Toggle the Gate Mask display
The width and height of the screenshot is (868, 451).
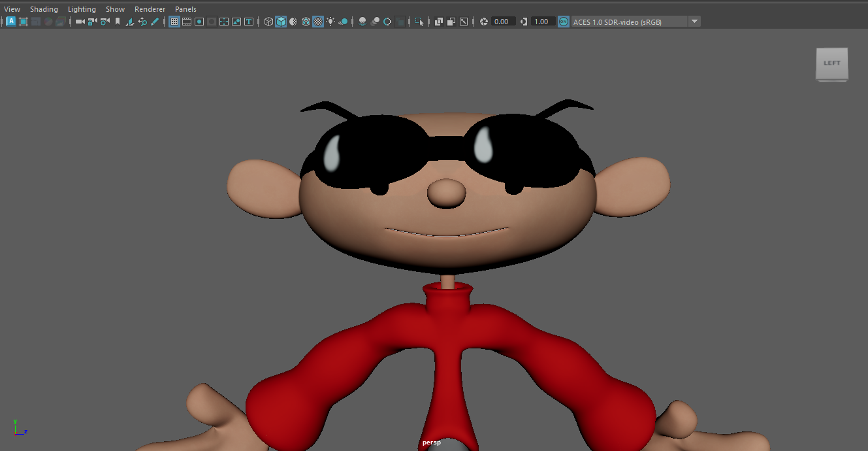point(212,22)
